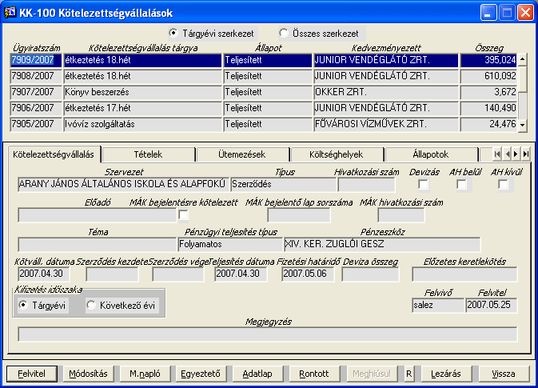Viewport: 538px width, 388px height.
Task: Select Következő évi payment period radio
Action: coord(91,305)
